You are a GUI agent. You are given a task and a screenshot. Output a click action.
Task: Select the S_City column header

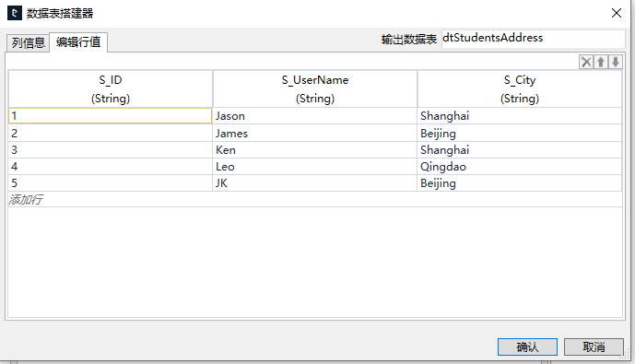pyautogui.click(x=520, y=89)
